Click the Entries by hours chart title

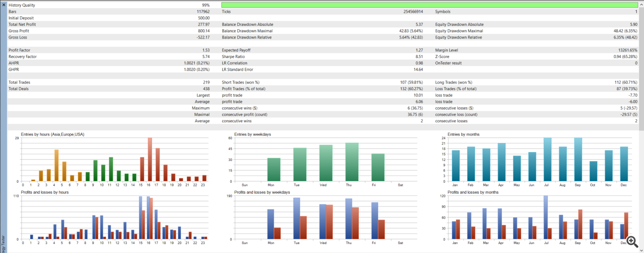(x=52, y=134)
